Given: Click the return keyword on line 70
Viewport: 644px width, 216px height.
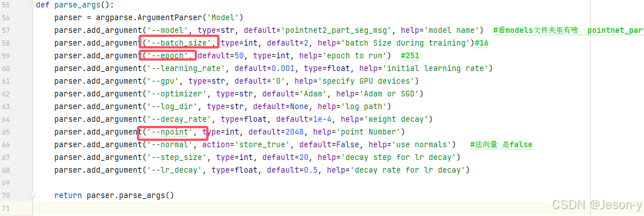Looking at the screenshot, I should (68, 195).
